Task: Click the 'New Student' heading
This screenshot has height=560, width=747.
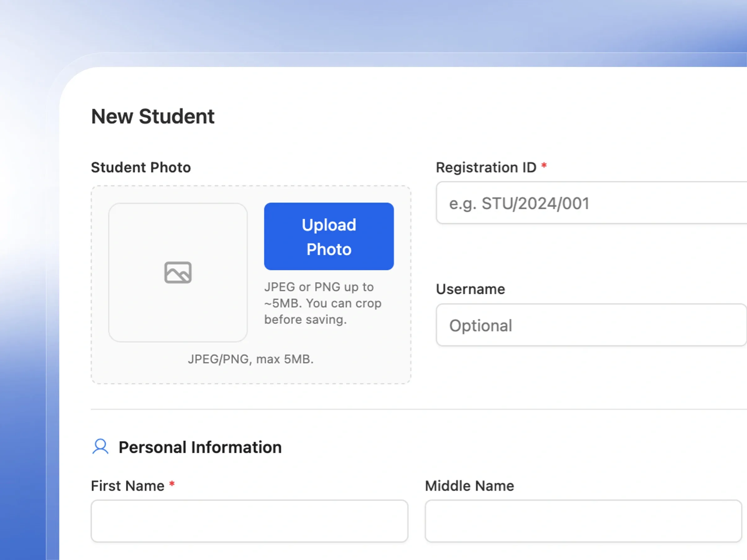Action: (x=153, y=116)
